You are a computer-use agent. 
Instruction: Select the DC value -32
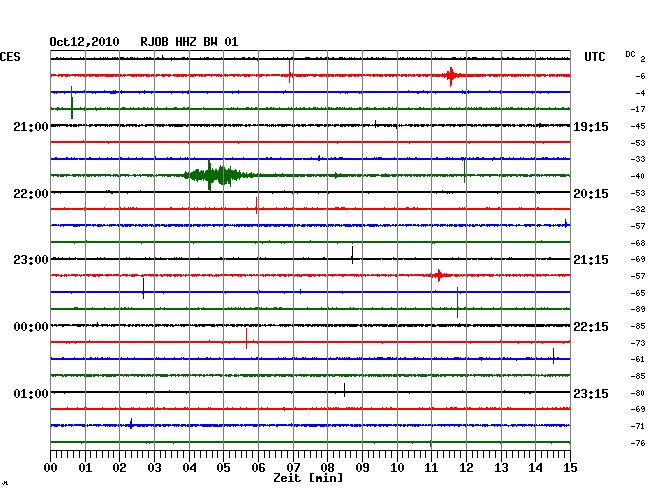pyautogui.click(x=638, y=209)
